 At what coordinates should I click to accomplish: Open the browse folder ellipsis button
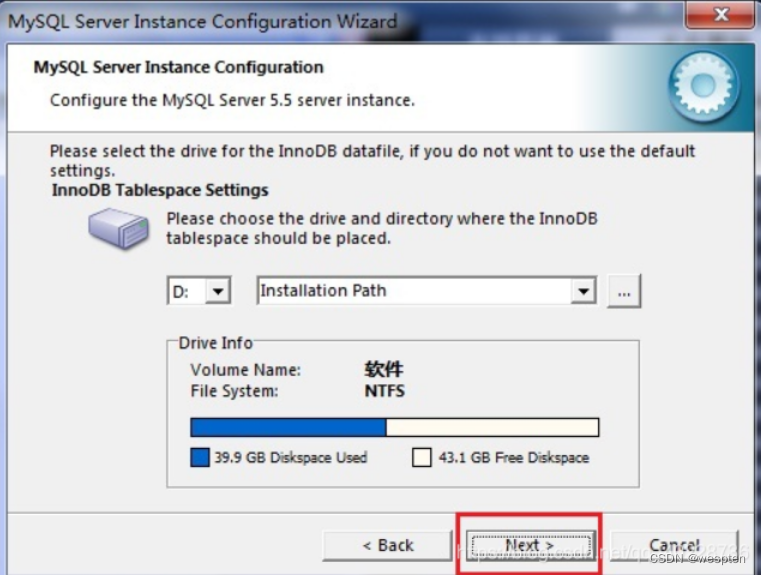[624, 291]
